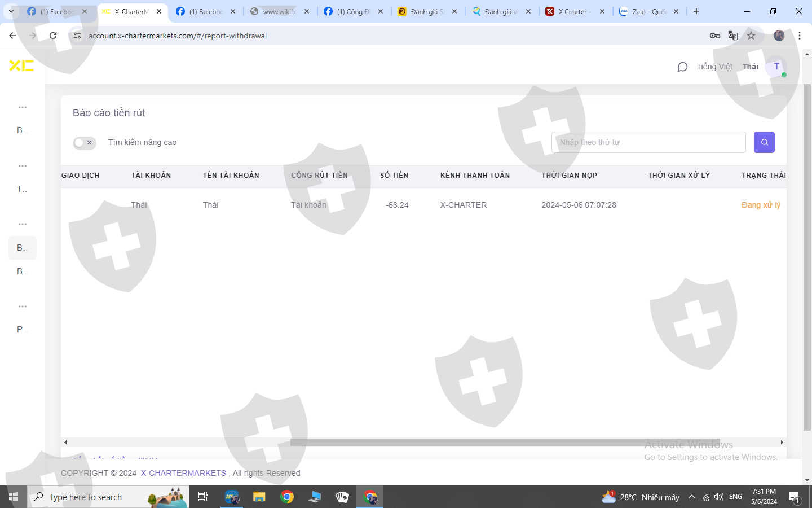Click the volume speaker tray icon
This screenshot has width=812, height=508.
[718, 497]
